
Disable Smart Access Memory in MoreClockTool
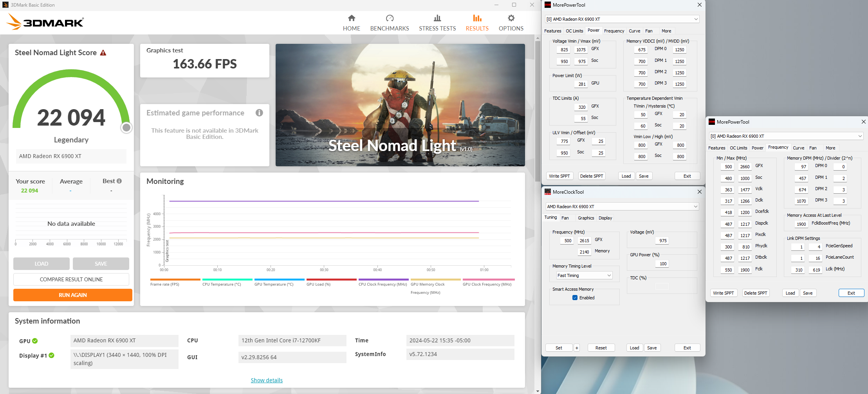574,298
